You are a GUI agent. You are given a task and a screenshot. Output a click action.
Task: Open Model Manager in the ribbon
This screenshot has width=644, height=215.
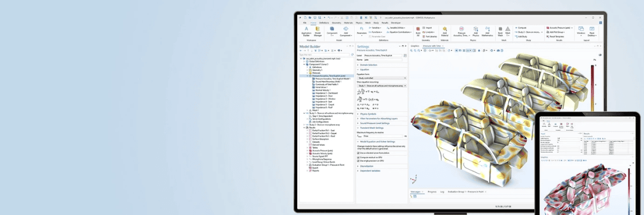tap(318, 31)
